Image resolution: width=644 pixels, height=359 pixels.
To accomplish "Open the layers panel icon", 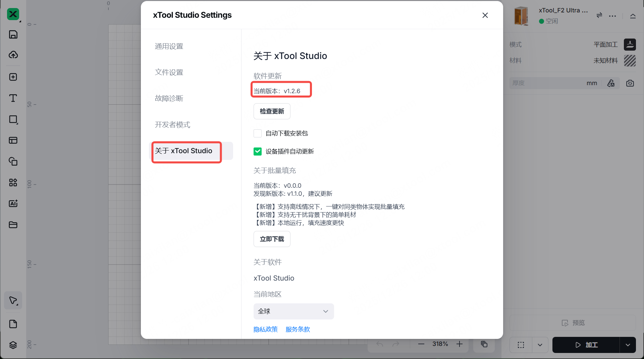I will click(13, 345).
